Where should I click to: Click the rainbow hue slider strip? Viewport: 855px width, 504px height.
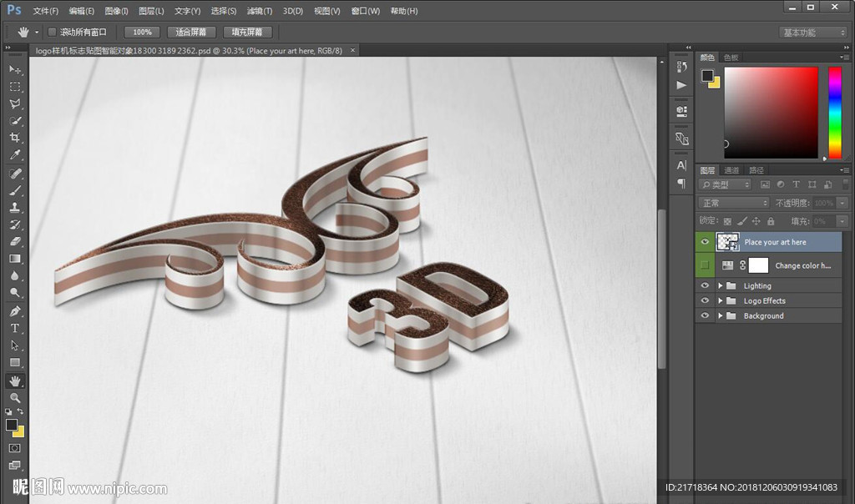tap(834, 113)
